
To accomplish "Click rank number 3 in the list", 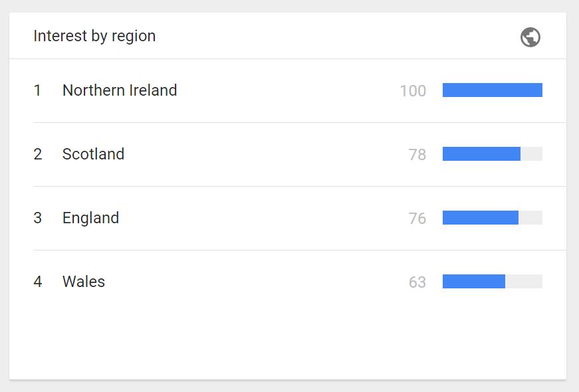I will coord(38,218).
